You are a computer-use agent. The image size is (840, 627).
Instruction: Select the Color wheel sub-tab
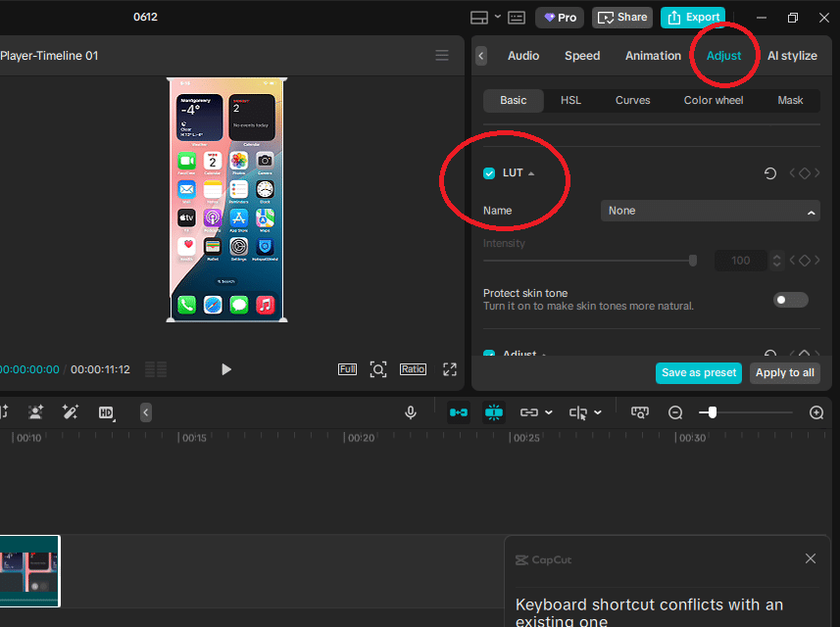(713, 101)
